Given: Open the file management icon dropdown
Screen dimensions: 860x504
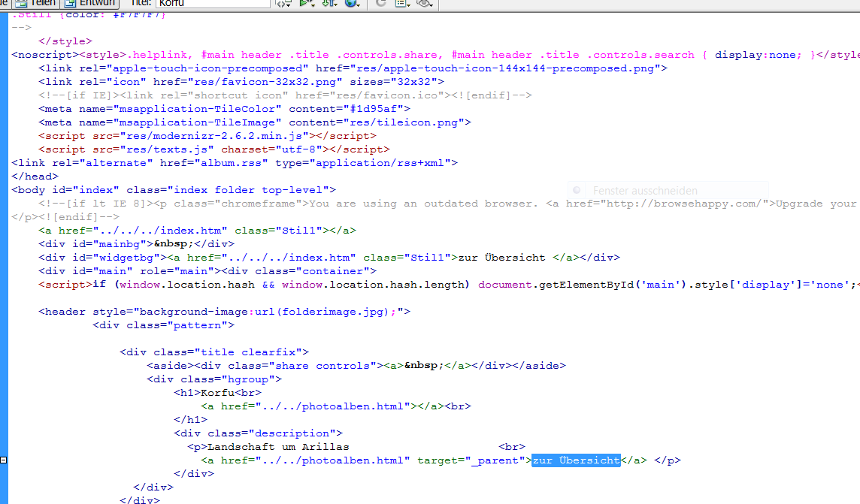Looking at the screenshot, I should click(283, 3).
